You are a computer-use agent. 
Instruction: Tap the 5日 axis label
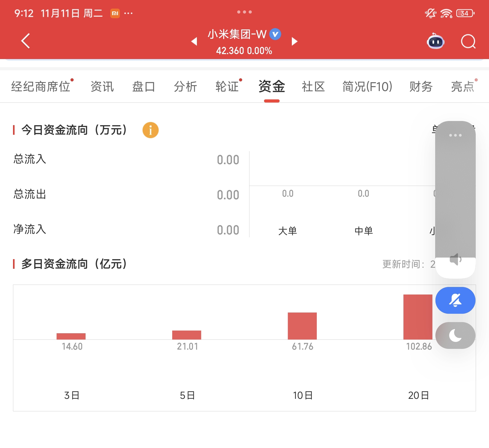pyautogui.click(x=187, y=395)
